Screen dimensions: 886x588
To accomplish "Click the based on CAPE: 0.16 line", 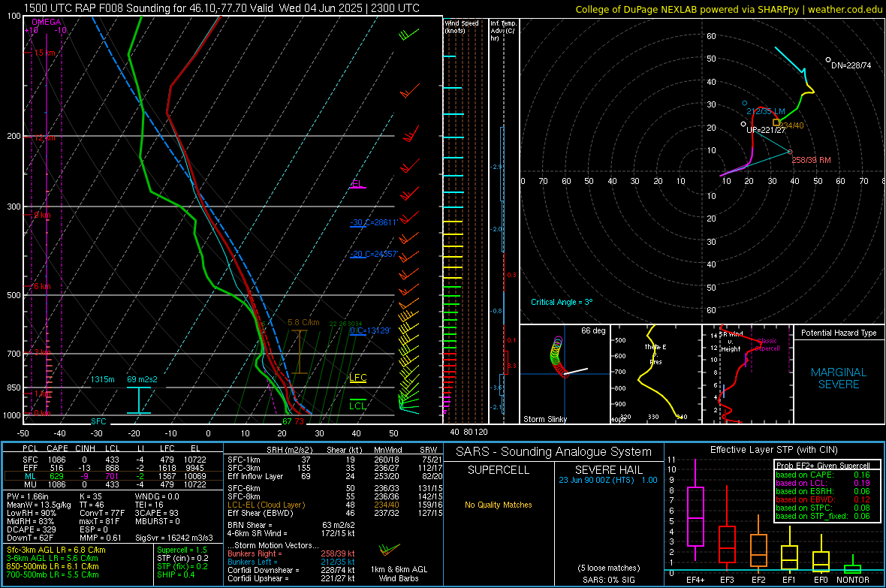I will point(823,475).
